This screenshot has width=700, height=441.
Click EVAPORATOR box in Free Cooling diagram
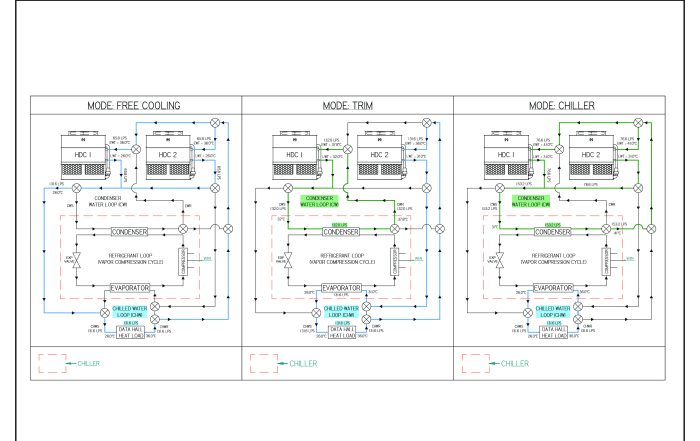point(130,288)
